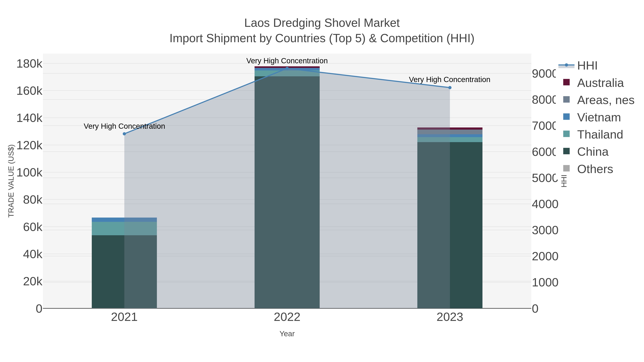
Task: Click the Thailand teal legend swatch
Action: [567, 134]
